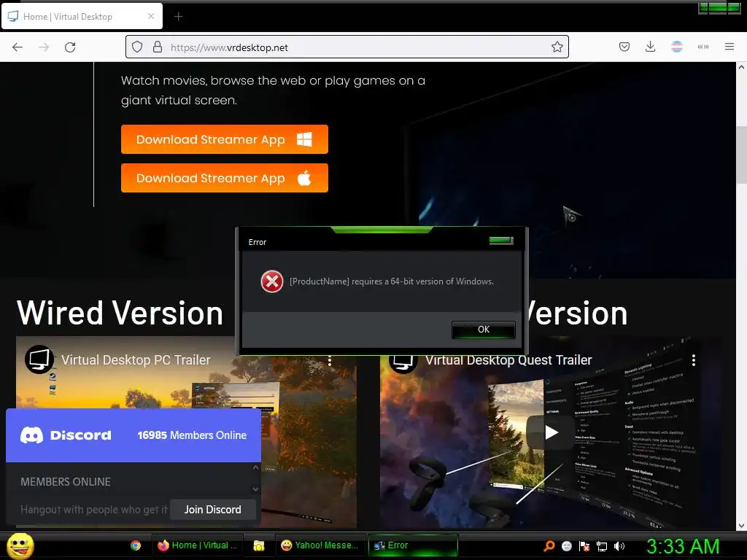Open the Firefox downloads panel

tap(650, 47)
